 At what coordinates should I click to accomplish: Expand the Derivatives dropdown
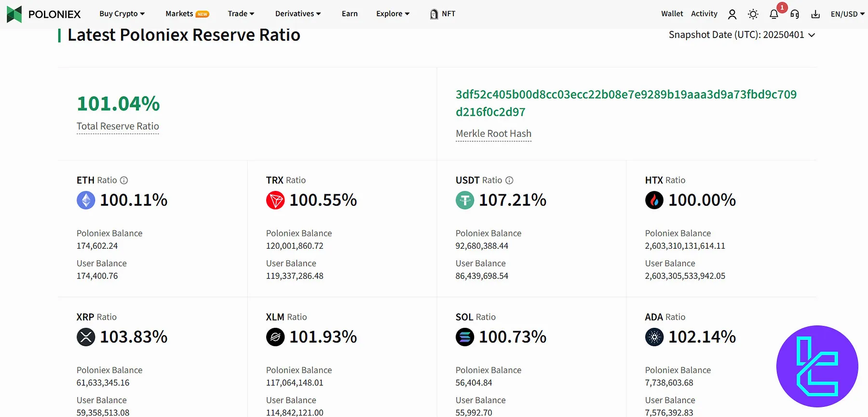[x=298, y=14]
